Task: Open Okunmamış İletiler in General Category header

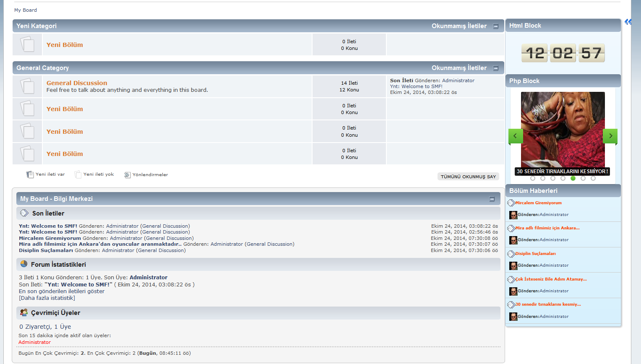Action: [459, 68]
